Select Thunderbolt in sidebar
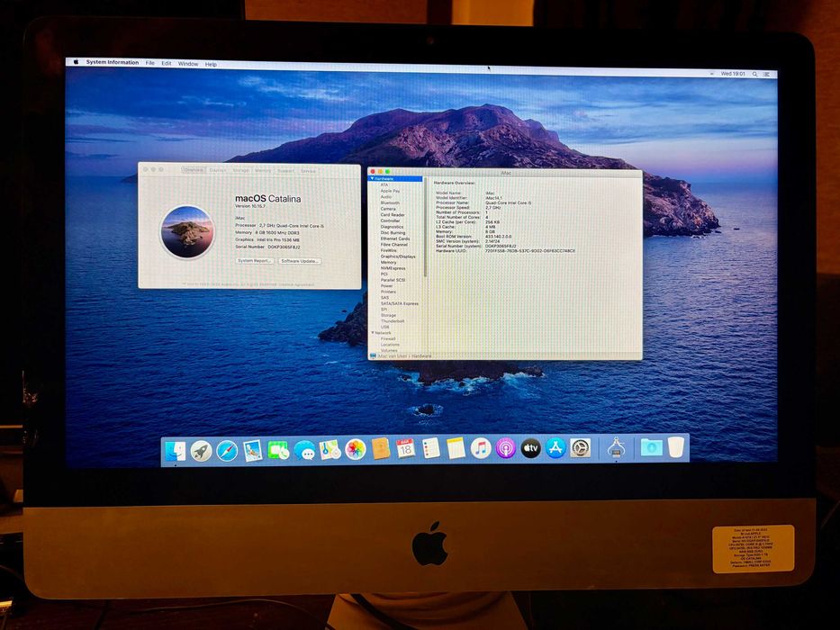Screen dimensions: 840x630 [393, 321]
